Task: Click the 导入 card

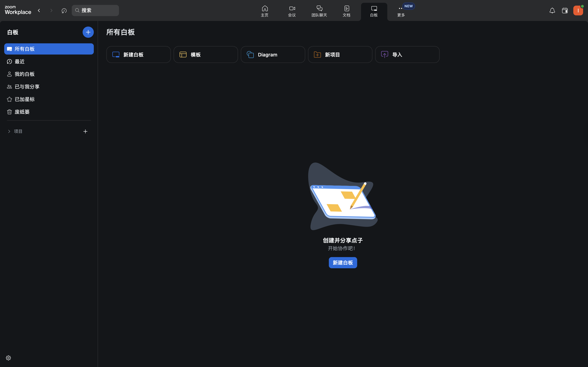Action: point(407,55)
